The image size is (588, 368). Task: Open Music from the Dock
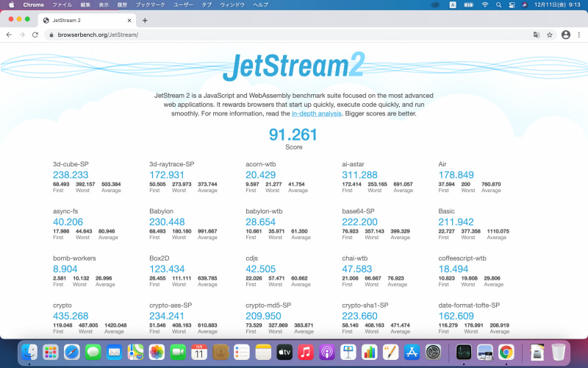coord(305,353)
